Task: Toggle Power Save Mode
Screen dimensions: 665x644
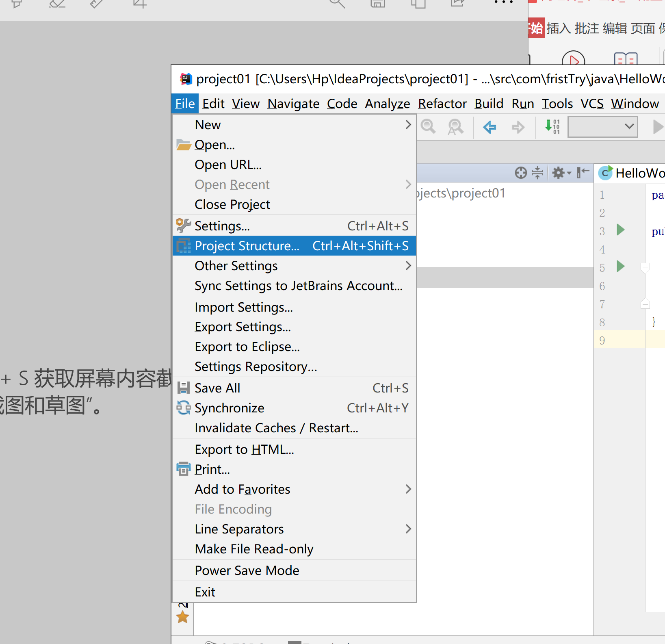Action: pos(295,570)
